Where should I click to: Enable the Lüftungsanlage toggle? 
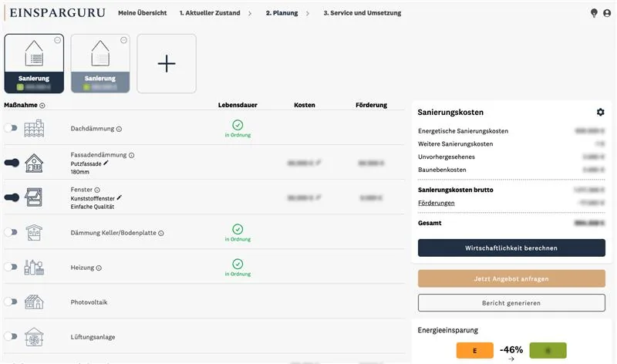coord(11,336)
